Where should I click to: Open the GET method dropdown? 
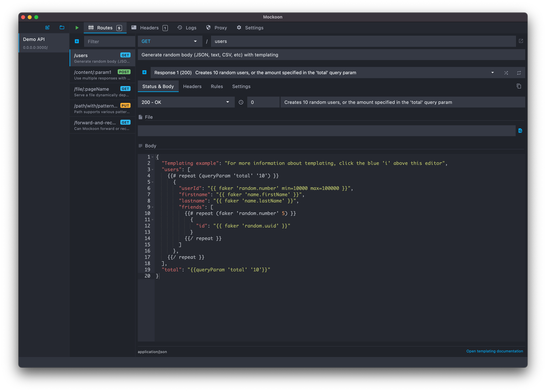(x=170, y=41)
